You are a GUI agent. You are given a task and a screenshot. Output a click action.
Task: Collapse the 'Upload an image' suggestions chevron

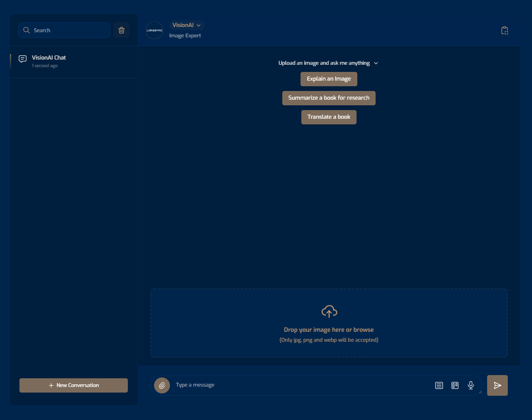point(376,63)
